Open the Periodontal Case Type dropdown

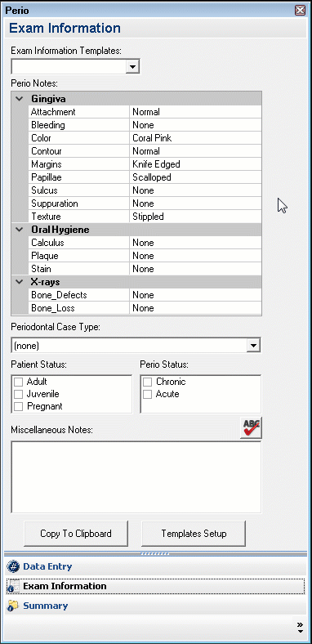pos(254,346)
